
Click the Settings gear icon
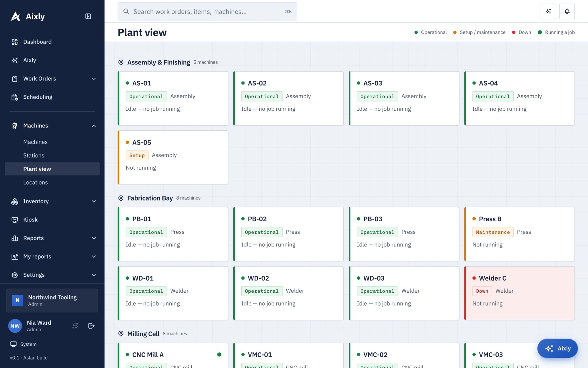(x=15, y=275)
